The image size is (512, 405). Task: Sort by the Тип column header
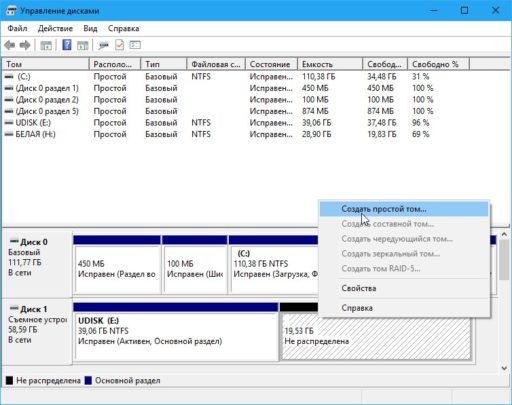pyautogui.click(x=164, y=64)
